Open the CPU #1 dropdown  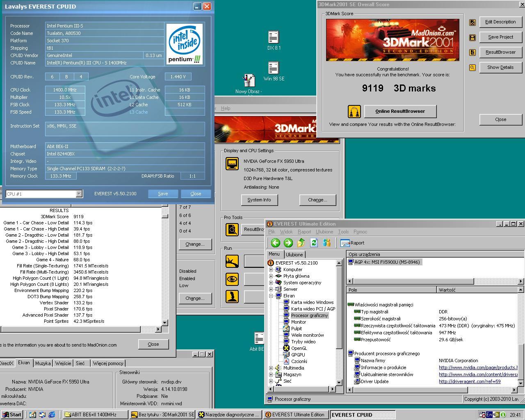pyautogui.click(x=79, y=194)
